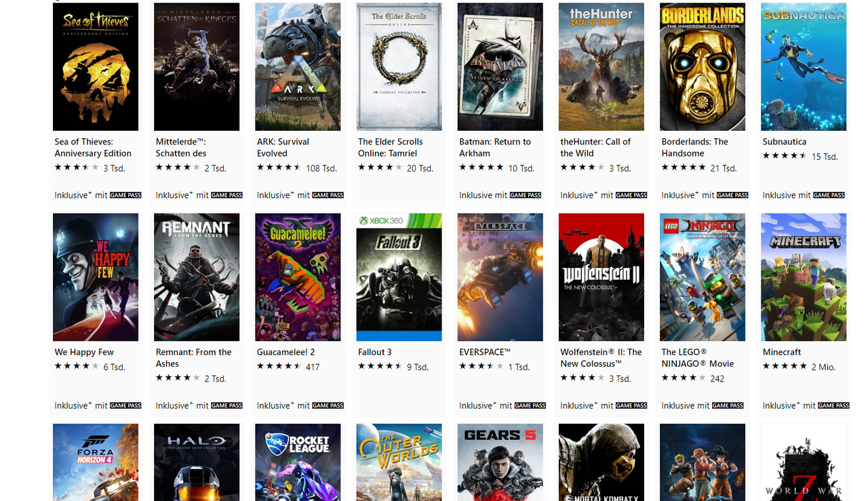Open the Subnautica cover art
The height and width of the screenshot is (501, 868).
click(x=804, y=66)
